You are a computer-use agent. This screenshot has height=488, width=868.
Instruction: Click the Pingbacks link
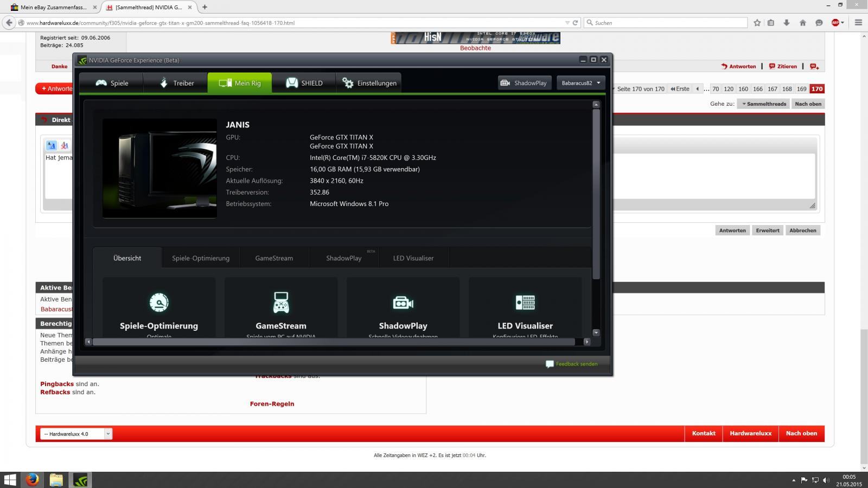[57, 384]
